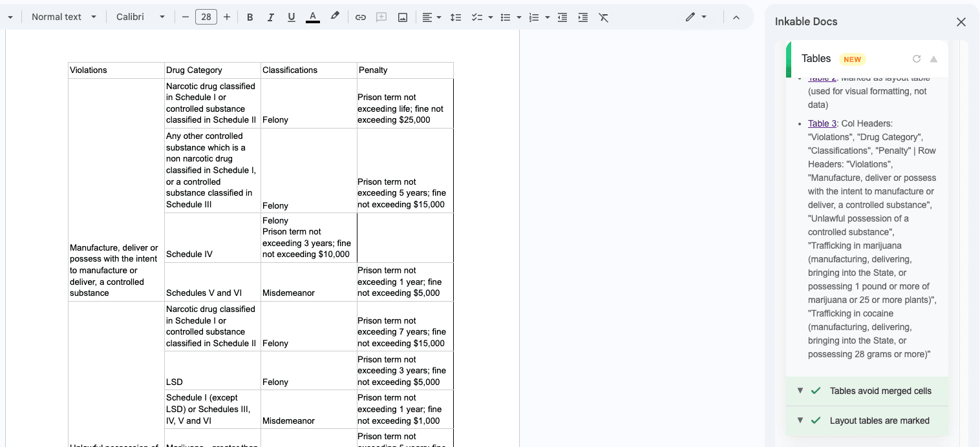This screenshot has height=447, width=980.
Task: Insert a link using the toolbar
Action: tap(360, 17)
